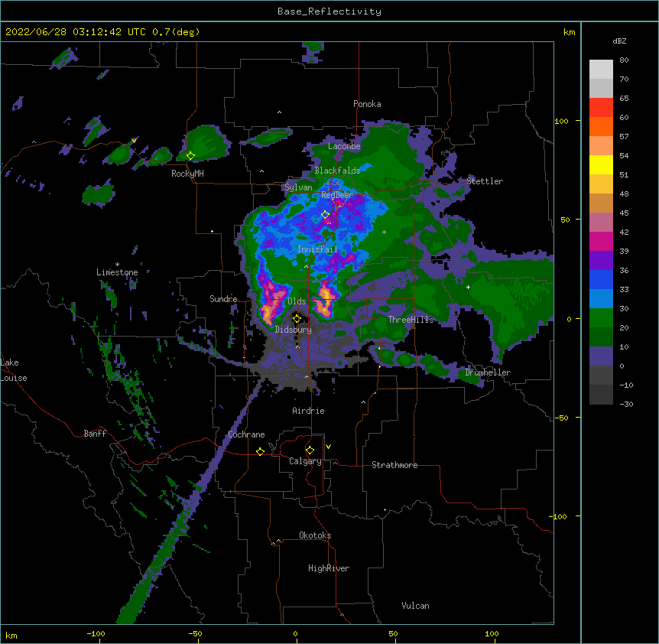Click the RedDeer city label
659x644 pixels.
click(337, 195)
